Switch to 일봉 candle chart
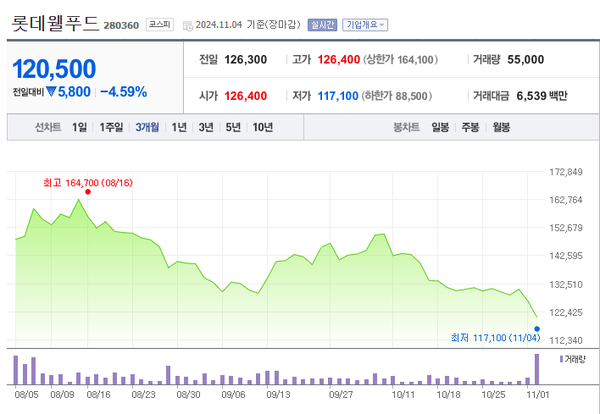Screen dimensions: 600x414 pos(440,127)
